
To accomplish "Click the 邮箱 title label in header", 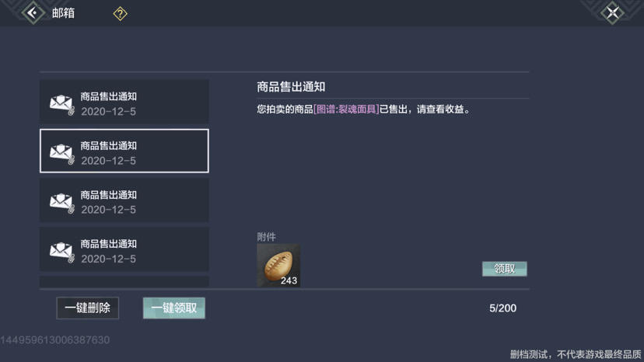I will coord(63,13).
